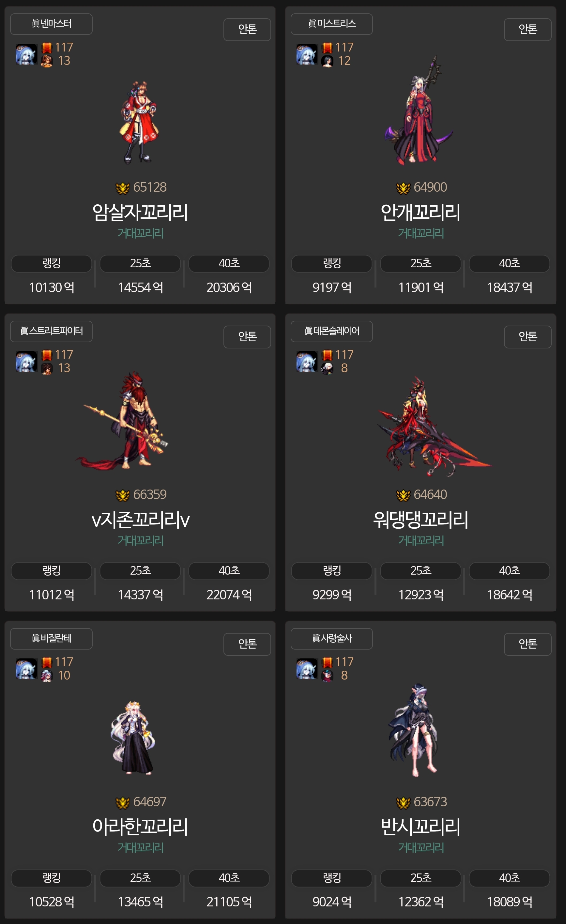Click the gold fame crest next to 64640
The image size is (566, 924).
coord(403,495)
